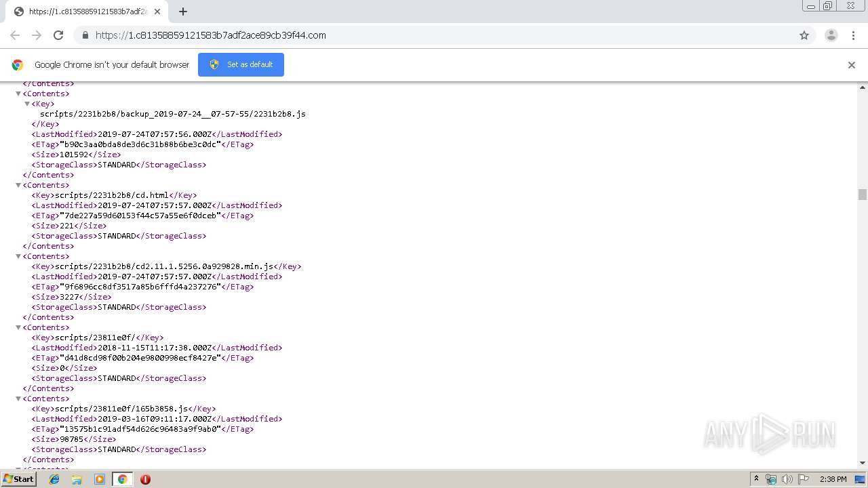868x488 pixels.
Task: Click key scripts/23811e0f/165b3858.js
Action: tap(121, 409)
